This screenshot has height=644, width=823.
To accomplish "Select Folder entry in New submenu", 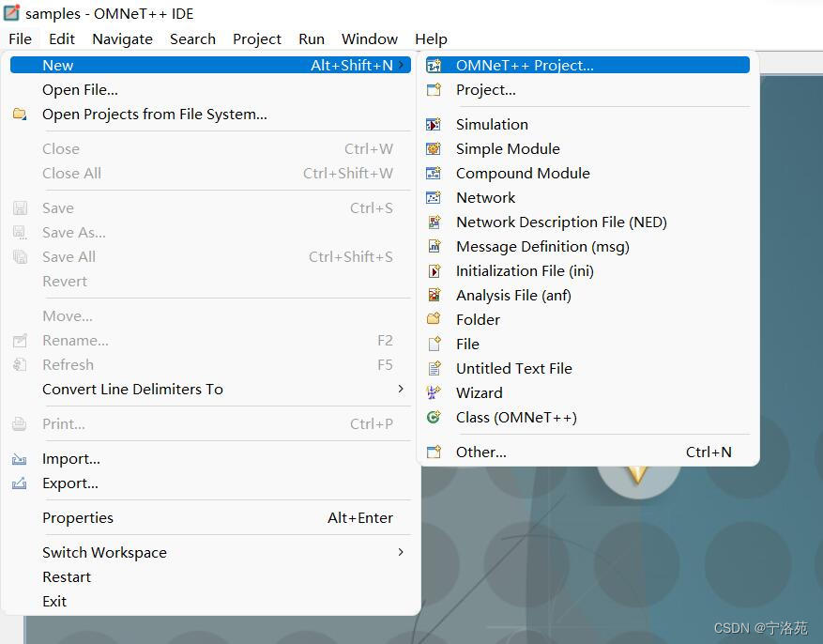I will (x=587, y=319).
